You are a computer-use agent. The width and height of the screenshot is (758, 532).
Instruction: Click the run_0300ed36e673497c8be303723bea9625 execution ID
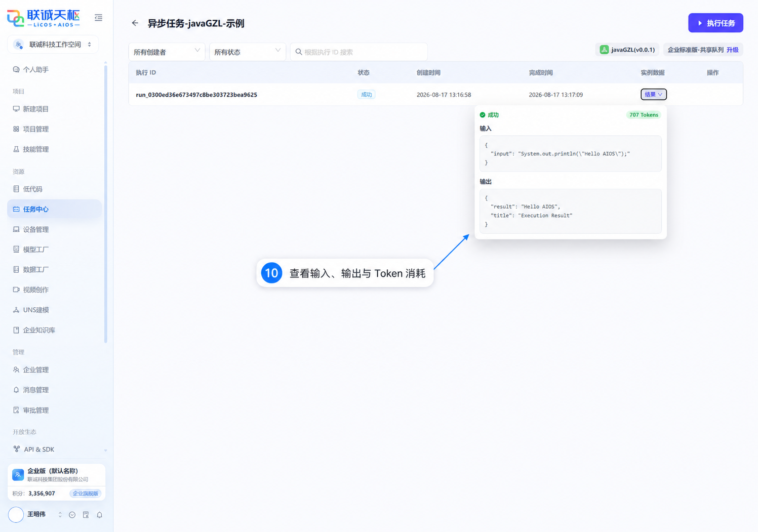(196, 95)
